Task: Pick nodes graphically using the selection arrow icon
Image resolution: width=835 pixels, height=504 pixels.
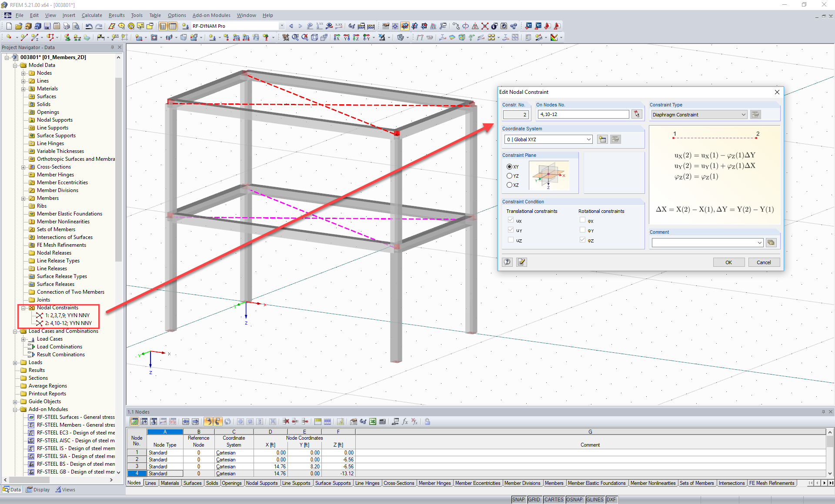Action: 637,114
